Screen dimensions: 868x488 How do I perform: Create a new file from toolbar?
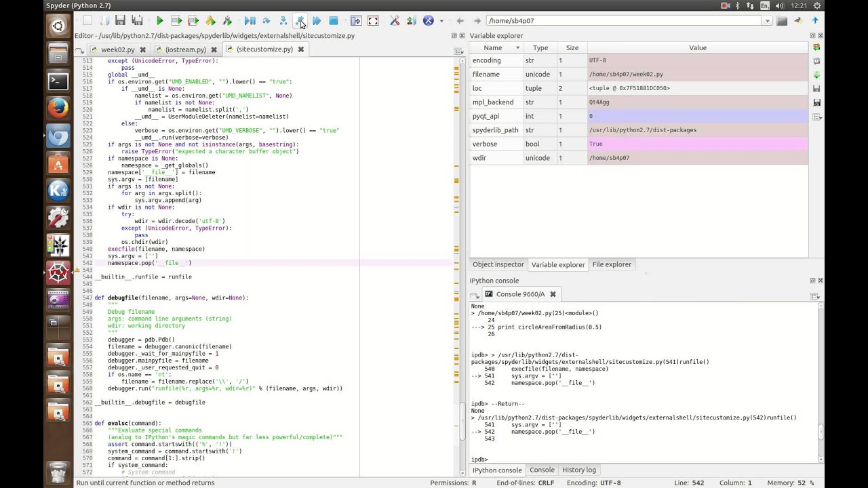point(87,21)
